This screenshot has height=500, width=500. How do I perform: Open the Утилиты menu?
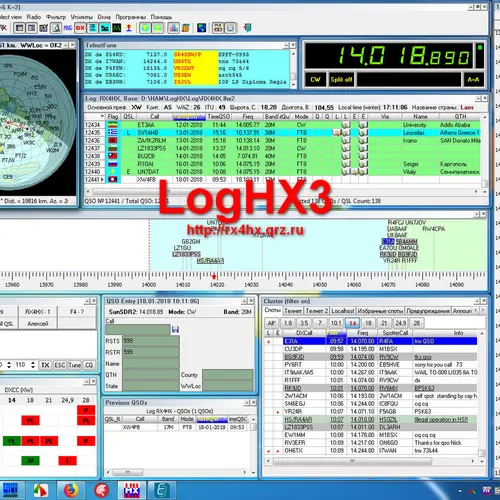(81, 17)
